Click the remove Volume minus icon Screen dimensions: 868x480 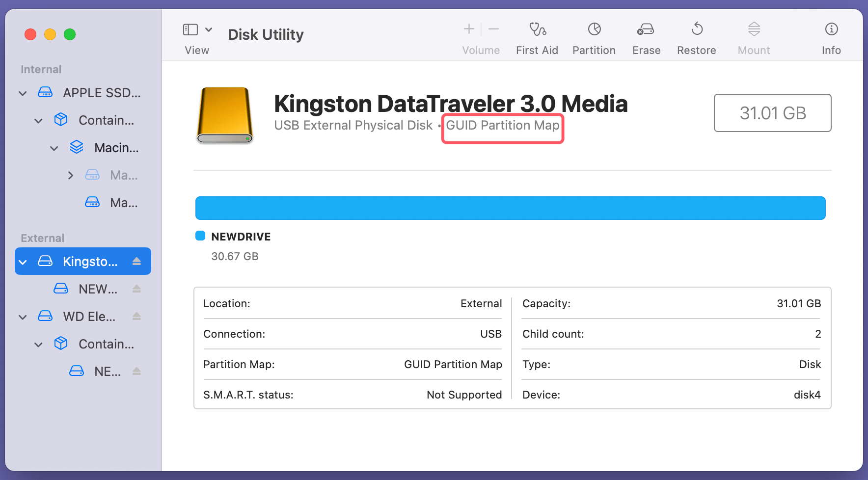click(493, 29)
